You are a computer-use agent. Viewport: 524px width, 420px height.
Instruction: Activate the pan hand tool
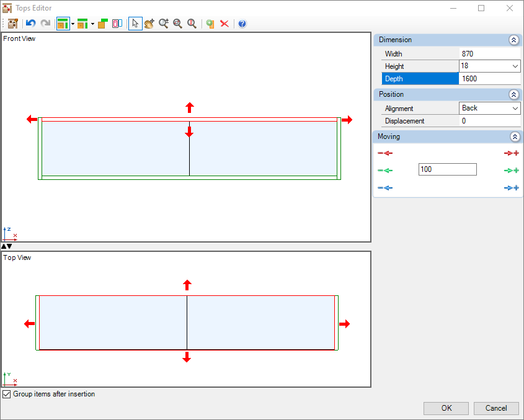(x=149, y=24)
